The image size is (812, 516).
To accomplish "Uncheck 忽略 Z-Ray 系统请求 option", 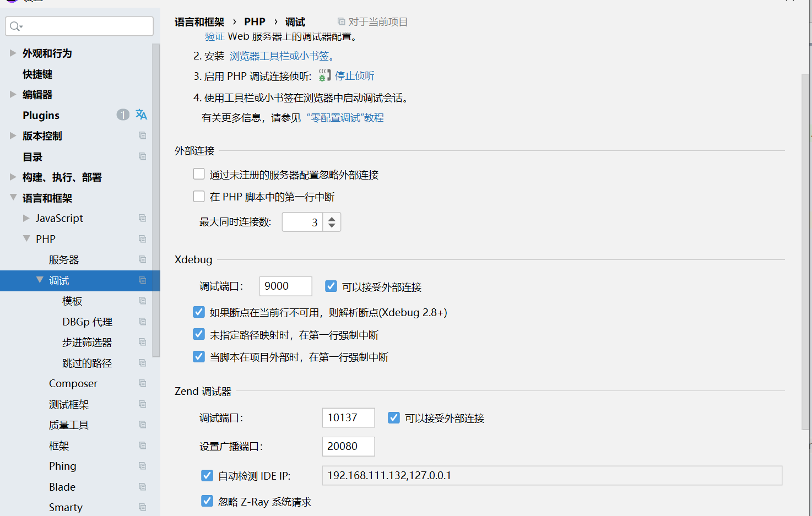I will pos(207,501).
